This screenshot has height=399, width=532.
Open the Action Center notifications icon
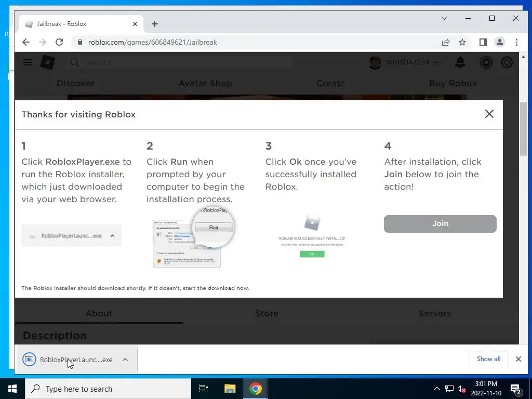(x=516, y=389)
